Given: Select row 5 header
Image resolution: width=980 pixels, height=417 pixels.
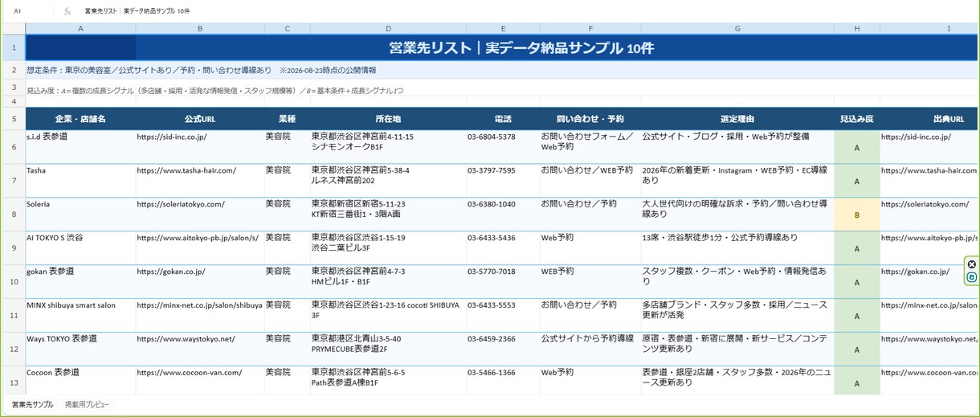Looking at the screenshot, I should [14, 119].
